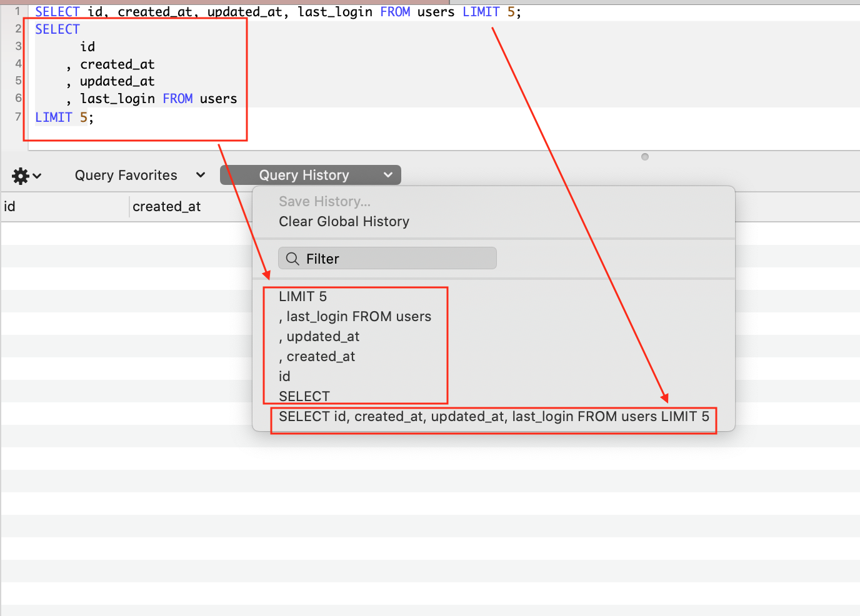
Task: Click 'LIMIT 5;' on editor line 7
Action: coord(64,117)
